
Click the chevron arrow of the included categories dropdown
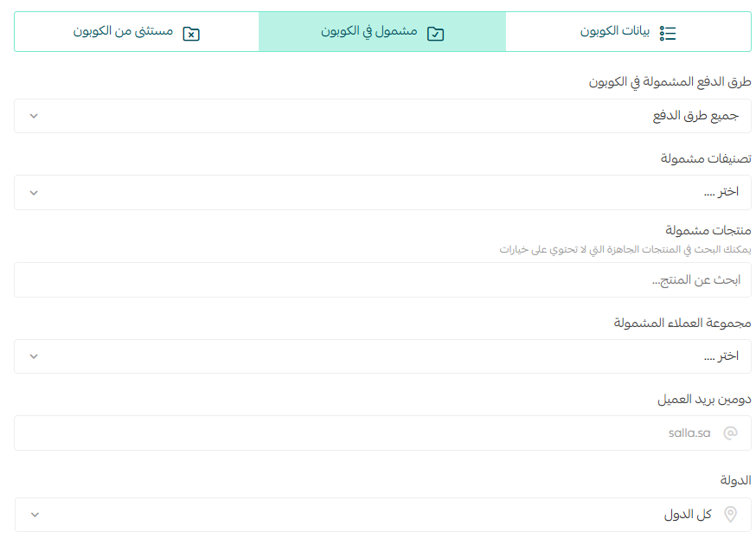(34, 193)
